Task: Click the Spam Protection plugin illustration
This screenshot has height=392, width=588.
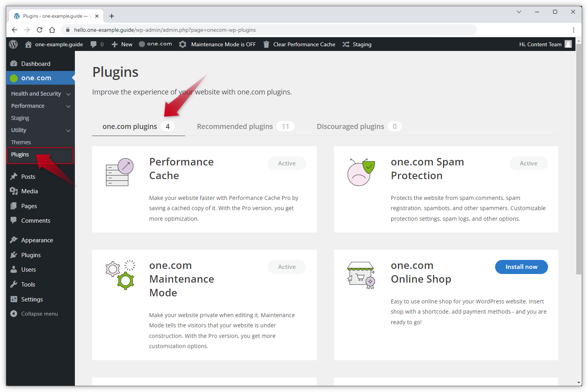Action: tap(361, 172)
